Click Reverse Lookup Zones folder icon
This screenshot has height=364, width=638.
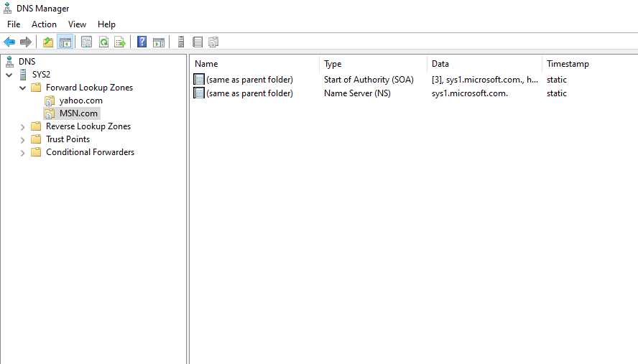point(36,126)
